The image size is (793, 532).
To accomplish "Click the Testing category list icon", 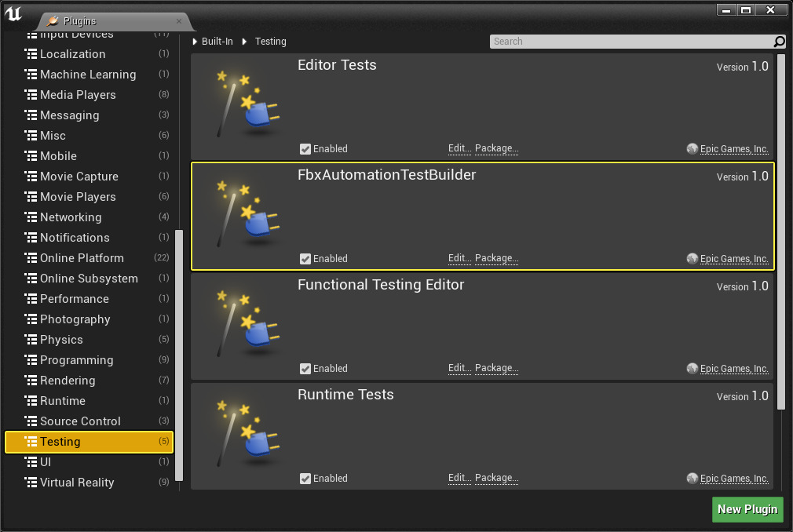I will pyautogui.click(x=30, y=442).
